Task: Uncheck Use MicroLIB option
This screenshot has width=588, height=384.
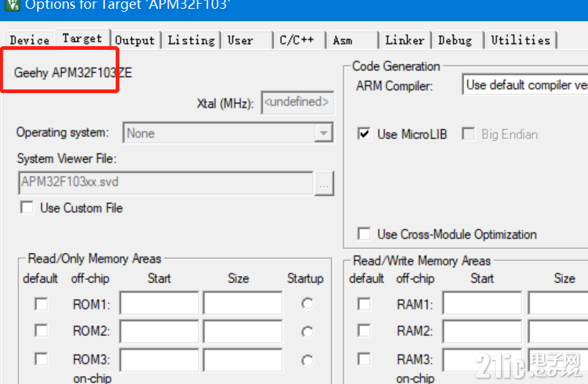Action: tap(364, 134)
